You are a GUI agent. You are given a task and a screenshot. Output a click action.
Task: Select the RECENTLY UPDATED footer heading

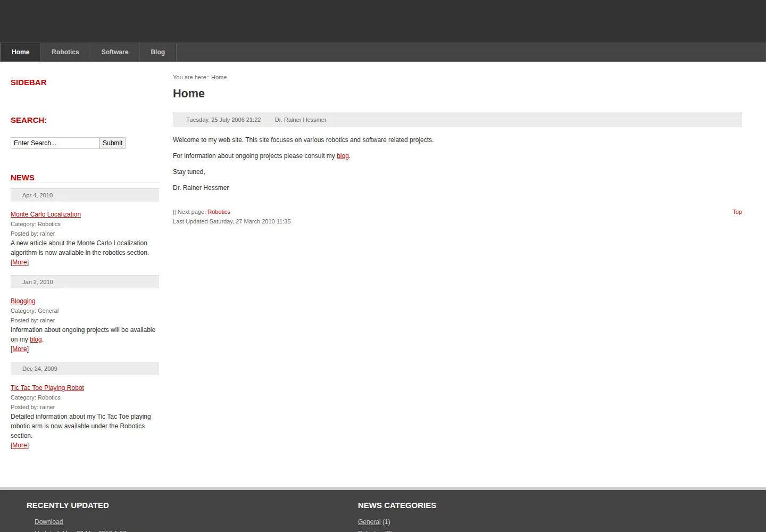point(68,505)
